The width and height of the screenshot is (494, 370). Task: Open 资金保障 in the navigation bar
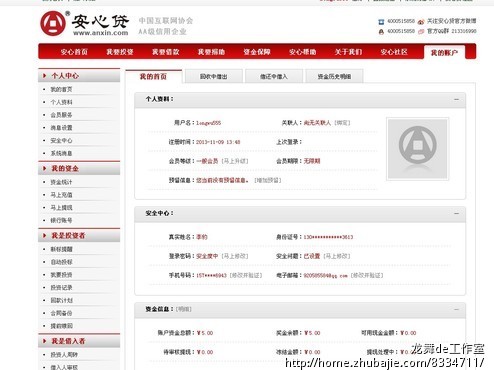pyautogui.click(x=257, y=52)
